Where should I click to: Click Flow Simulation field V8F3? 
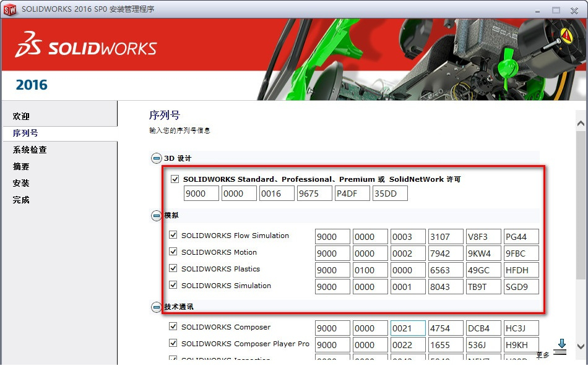click(483, 237)
